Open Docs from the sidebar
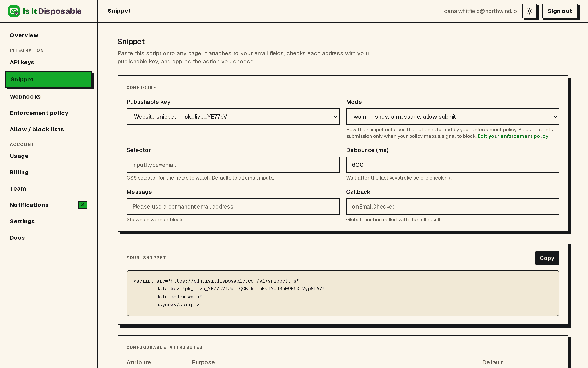This screenshot has width=588, height=368. (17, 238)
